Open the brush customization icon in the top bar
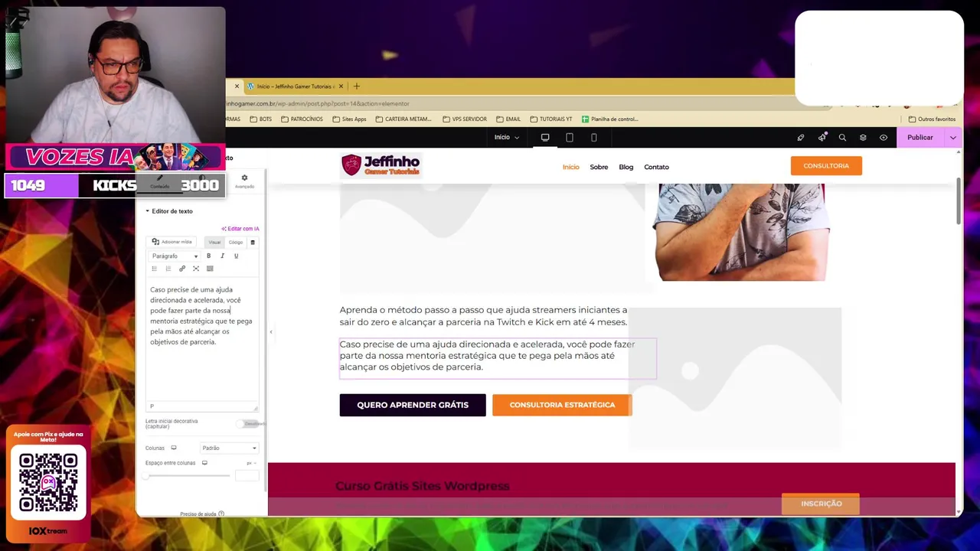The image size is (980, 551). [x=801, y=138]
